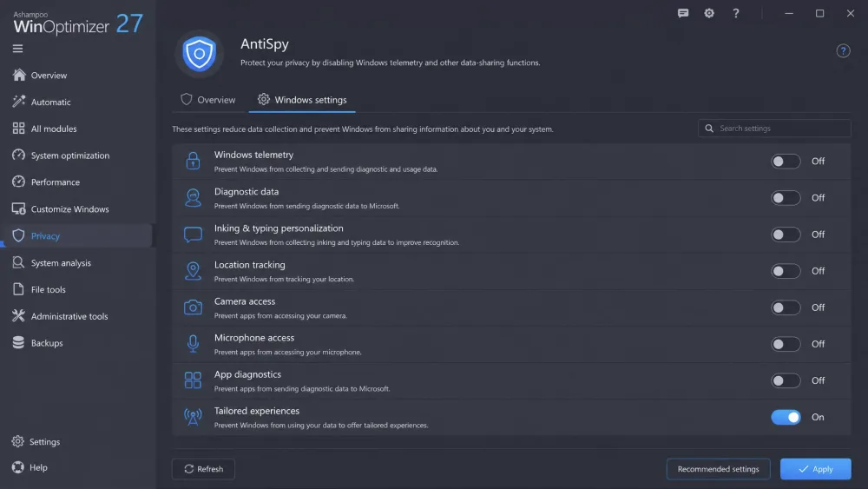868x489 pixels.
Task: Click the Refresh button
Action: pyautogui.click(x=203, y=468)
